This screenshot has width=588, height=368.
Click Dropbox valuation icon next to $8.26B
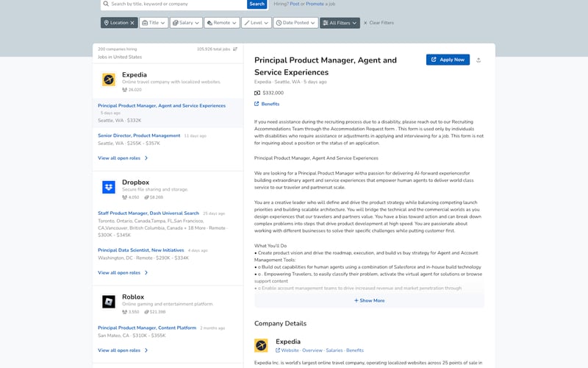(x=146, y=197)
